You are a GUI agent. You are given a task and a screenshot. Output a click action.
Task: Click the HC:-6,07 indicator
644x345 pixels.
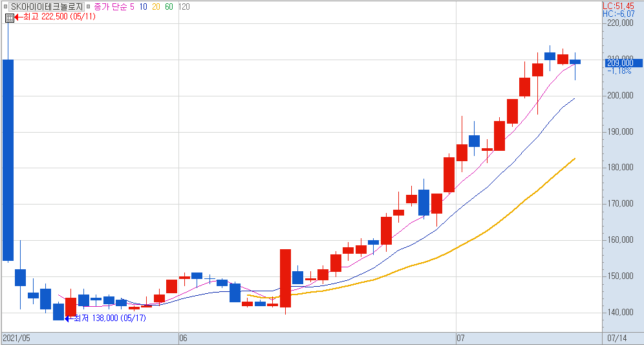pyautogui.click(x=619, y=14)
